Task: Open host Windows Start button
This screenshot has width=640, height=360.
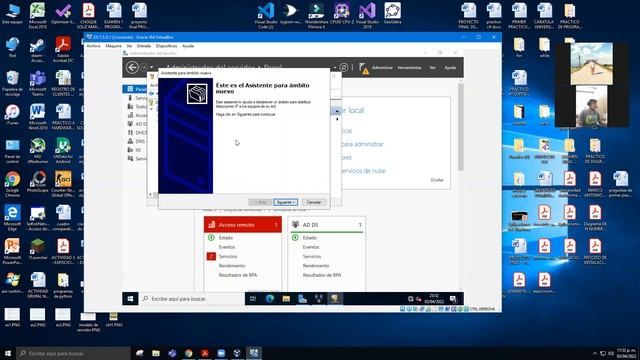Action: tap(8, 353)
